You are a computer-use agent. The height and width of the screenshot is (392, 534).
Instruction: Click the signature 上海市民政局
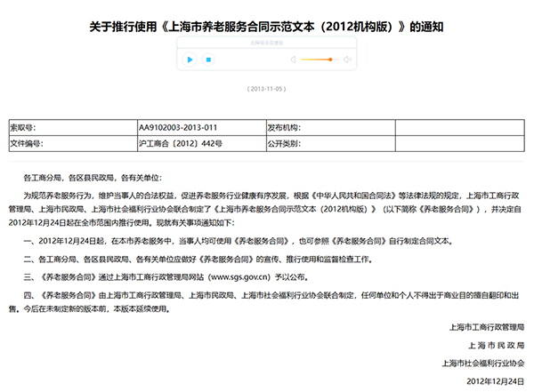(497, 346)
